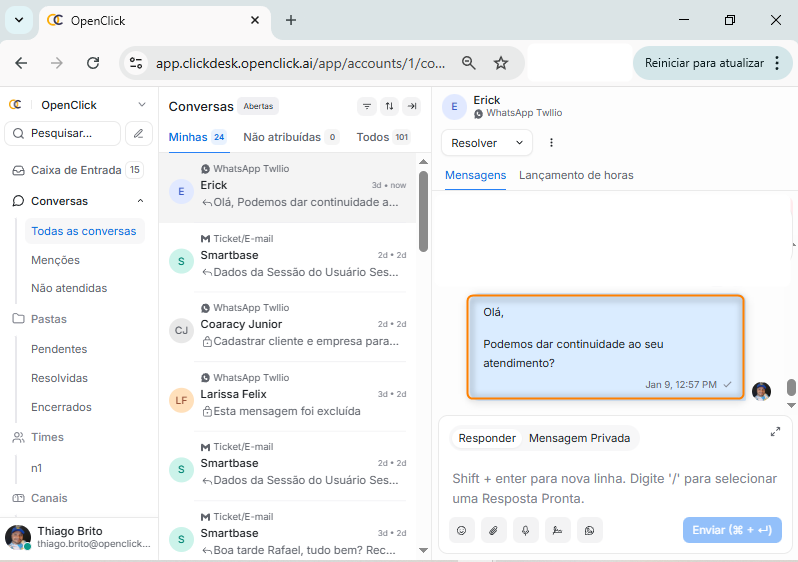Click the compose new conversation pencil icon
This screenshot has height=562, width=798.
138,133
